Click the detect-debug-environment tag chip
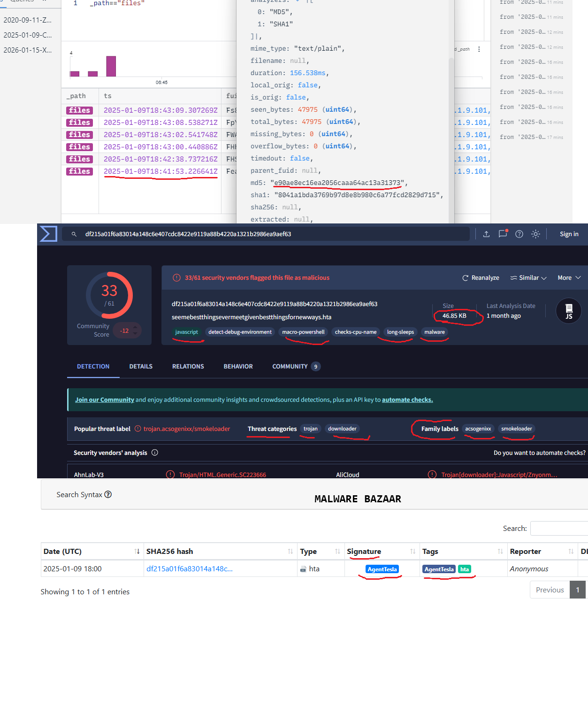588x714 pixels. click(240, 332)
